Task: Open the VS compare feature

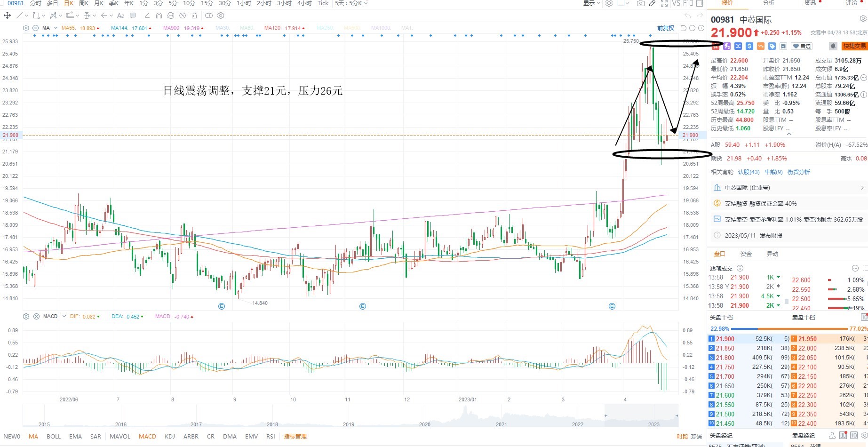Action: [x=676, y=3]
